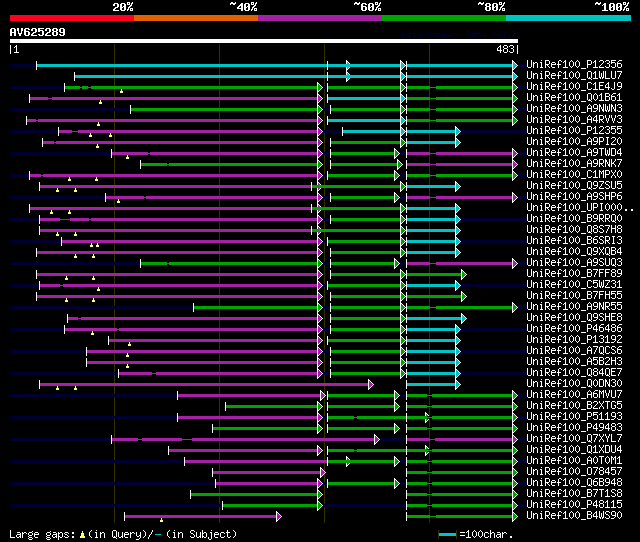Viewport: 640px width, 542px height.
Task: Click the white AV625289 query sequence bar
Action: [264, 41]
